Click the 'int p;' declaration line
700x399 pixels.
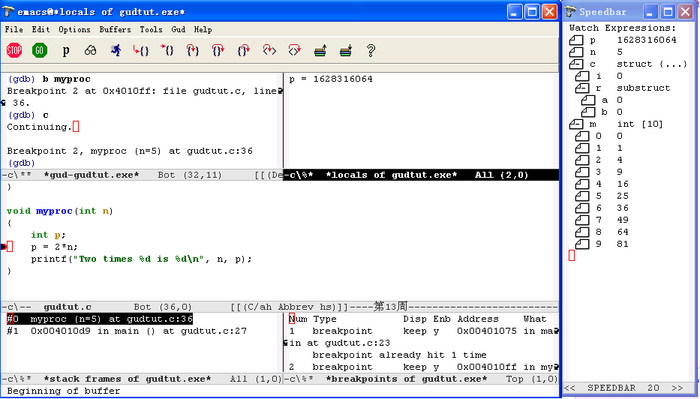click(48, 235)
